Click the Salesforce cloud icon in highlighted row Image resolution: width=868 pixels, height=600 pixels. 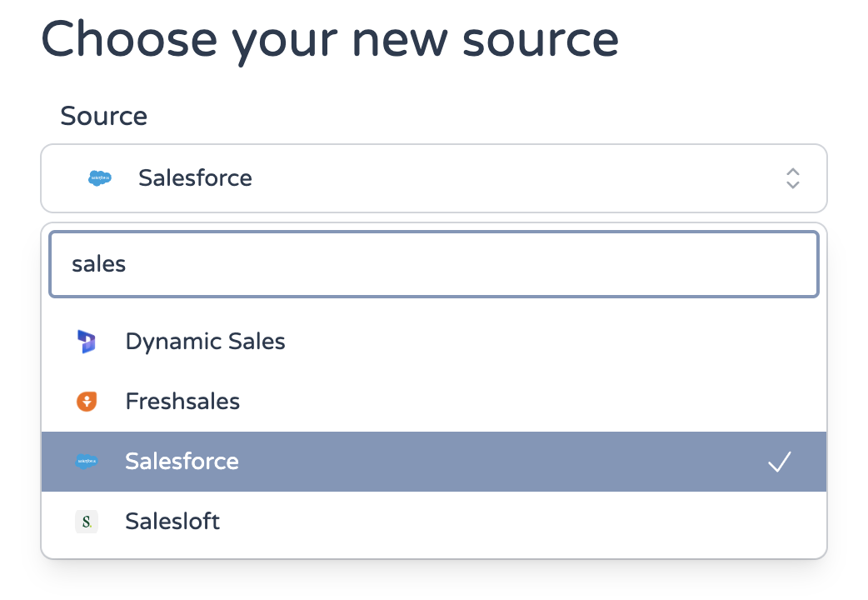pos(87,462)
